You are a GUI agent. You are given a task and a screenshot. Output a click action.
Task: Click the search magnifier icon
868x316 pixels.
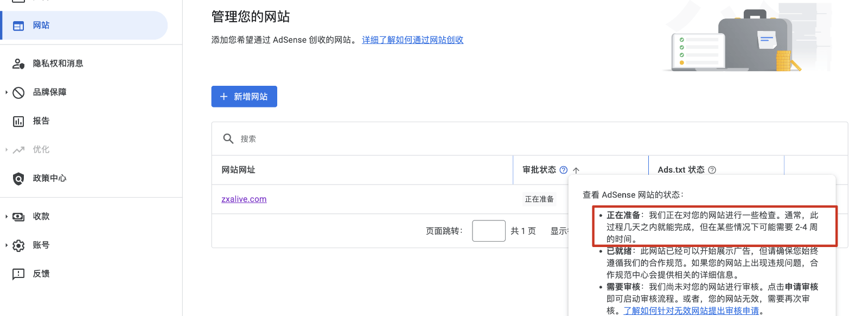pyautogui.click(x=228, y=138)
